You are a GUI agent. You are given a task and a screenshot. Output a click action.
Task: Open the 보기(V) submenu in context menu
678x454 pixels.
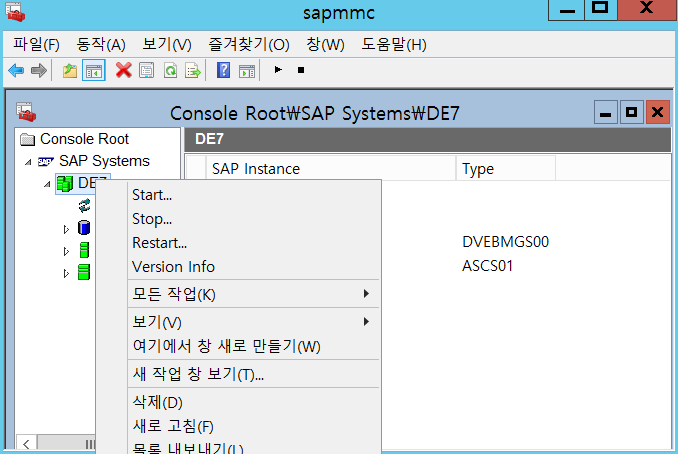pos(254,322)
